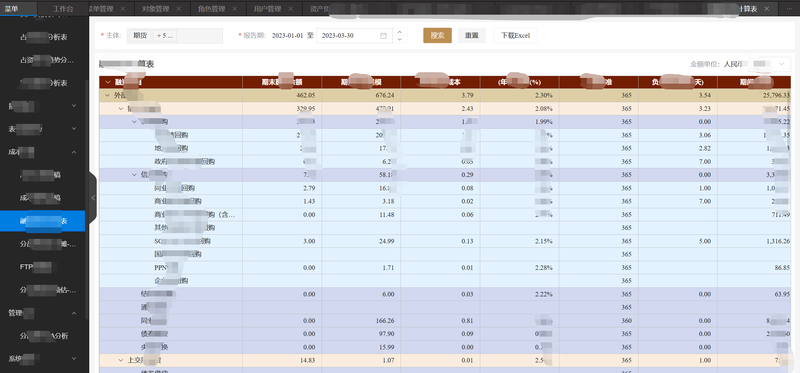This screenshot has width=800, height=373.
Task: Collapse the sidebar with the left-arrow handle
Action: 93,197
